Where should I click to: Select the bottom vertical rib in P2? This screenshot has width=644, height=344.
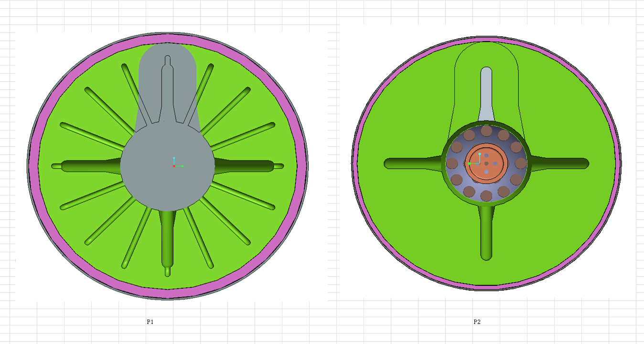pyautogui.click(x=486, y=234)
